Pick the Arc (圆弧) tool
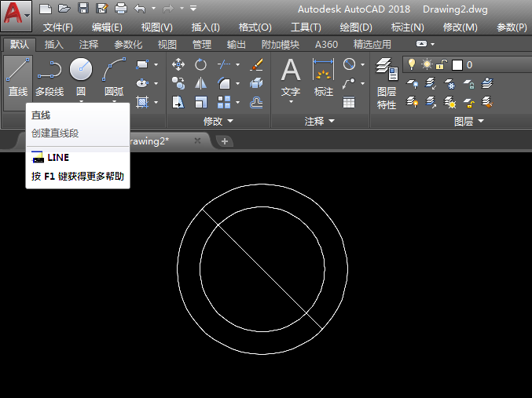 114,77
